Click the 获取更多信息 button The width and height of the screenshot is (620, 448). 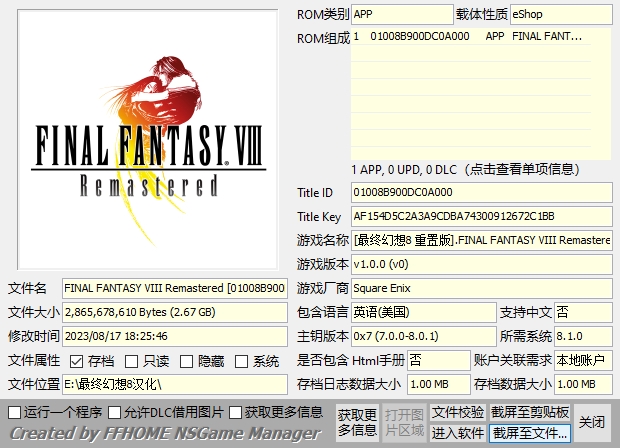(x=357, y=422)
